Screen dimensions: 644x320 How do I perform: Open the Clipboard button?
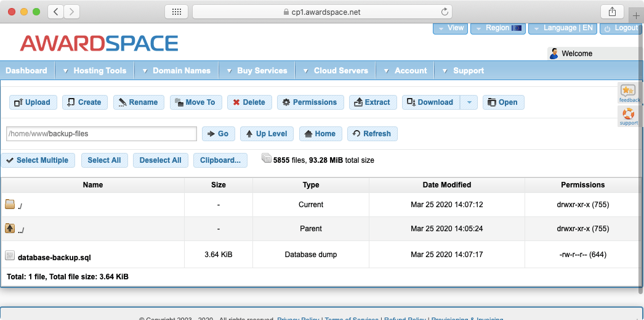[220, 160]
